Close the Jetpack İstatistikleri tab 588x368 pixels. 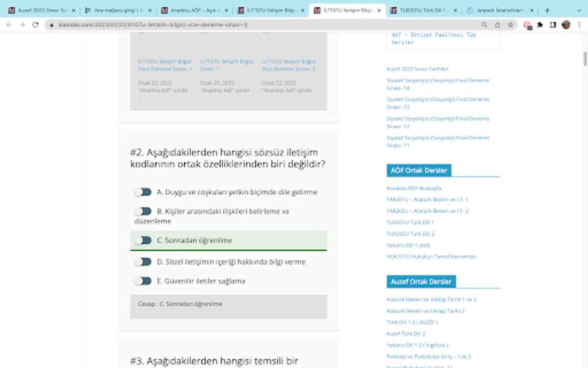coord(532,10)
